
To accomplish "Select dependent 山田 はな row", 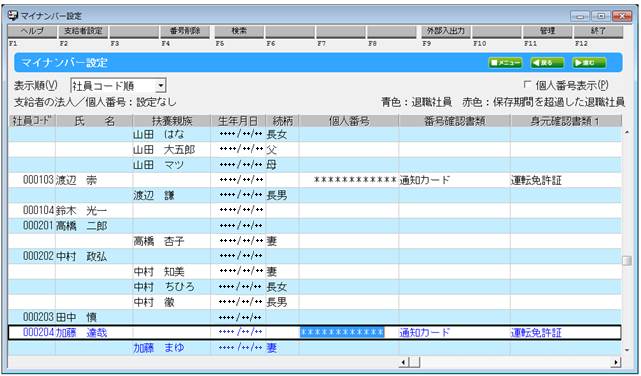I will [315, 134].
